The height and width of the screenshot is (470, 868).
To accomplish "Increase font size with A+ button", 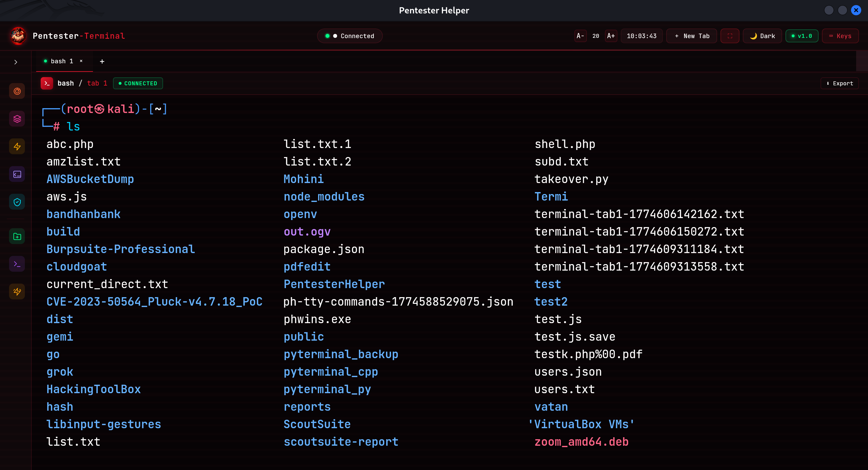I will (x=611, y=36).
